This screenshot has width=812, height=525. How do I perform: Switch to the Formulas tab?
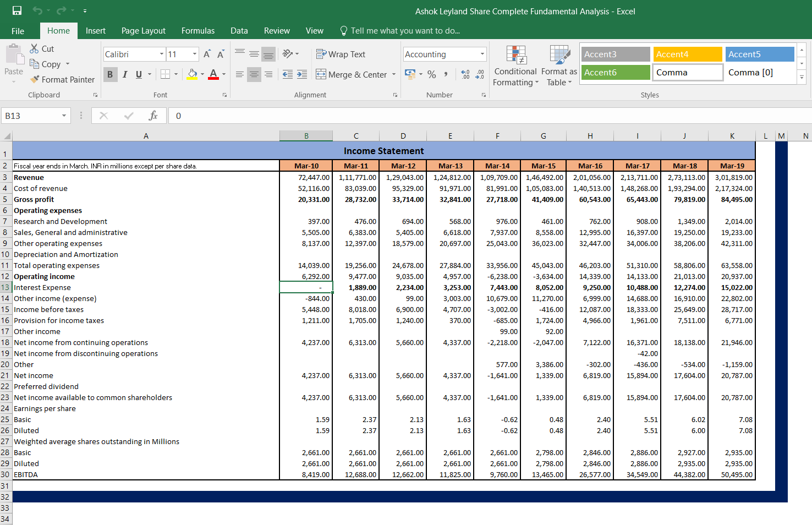198,31
